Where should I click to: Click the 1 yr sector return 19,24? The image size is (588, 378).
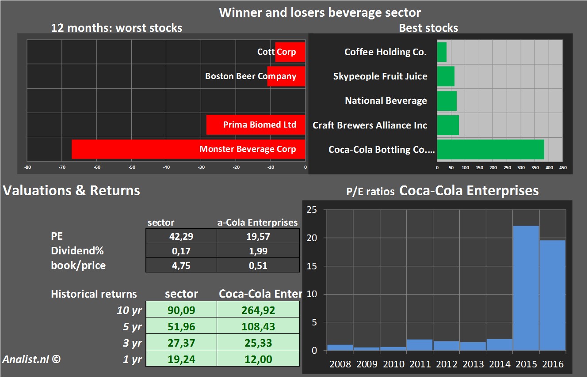pos(181,359)
